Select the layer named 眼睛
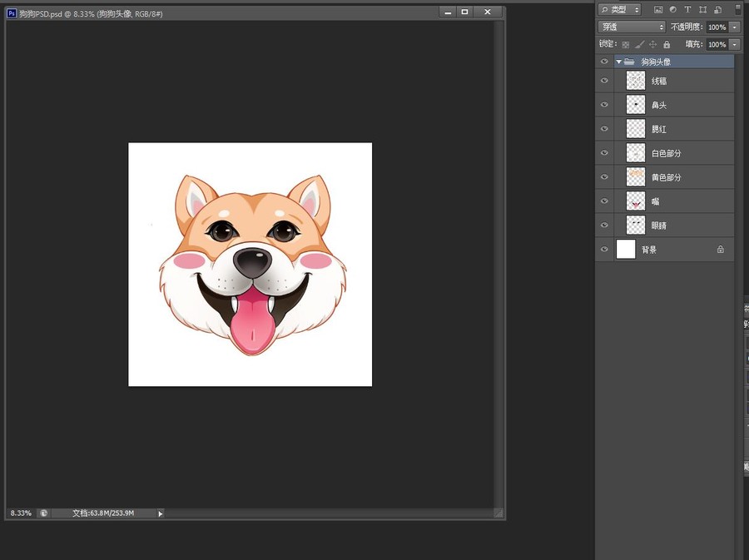Image resolution: width=749 pixels, height=560 pixels. tap(659, 225)
